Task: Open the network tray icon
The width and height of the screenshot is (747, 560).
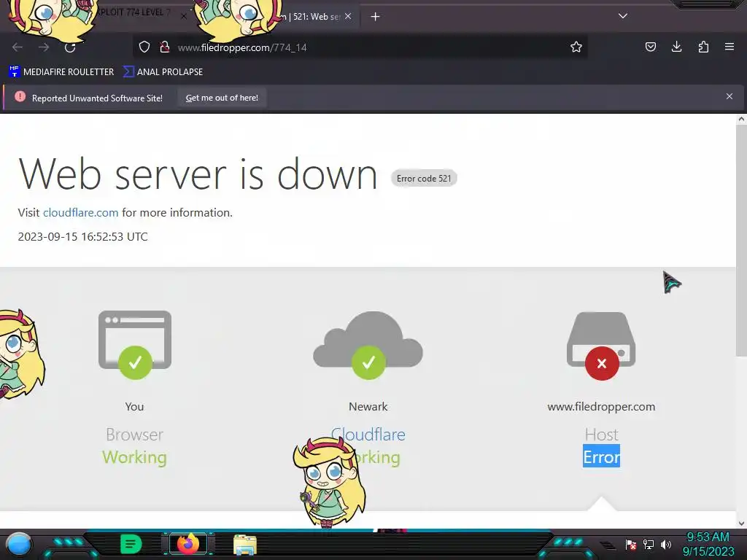Action: tap(649, 544)
